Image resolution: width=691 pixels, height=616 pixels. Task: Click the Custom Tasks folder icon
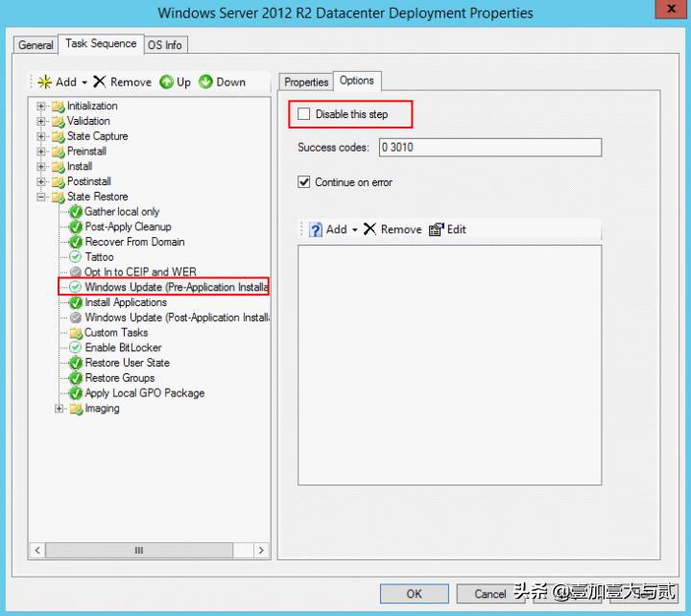(76, 333)
